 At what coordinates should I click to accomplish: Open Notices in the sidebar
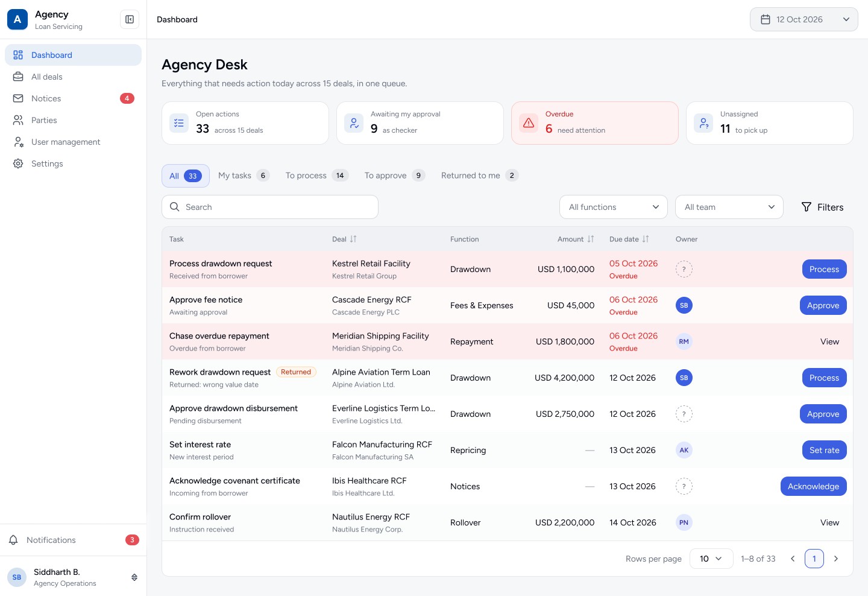click(x=73, y=98)
